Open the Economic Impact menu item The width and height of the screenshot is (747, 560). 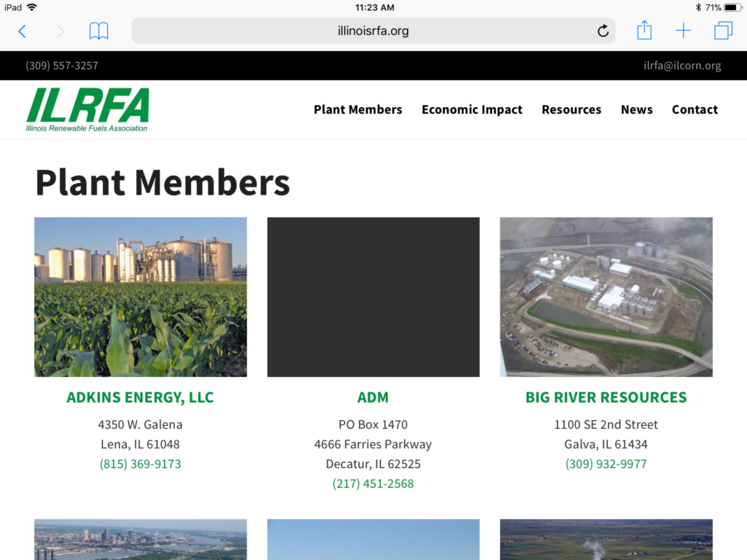click(x=472, y=109)
